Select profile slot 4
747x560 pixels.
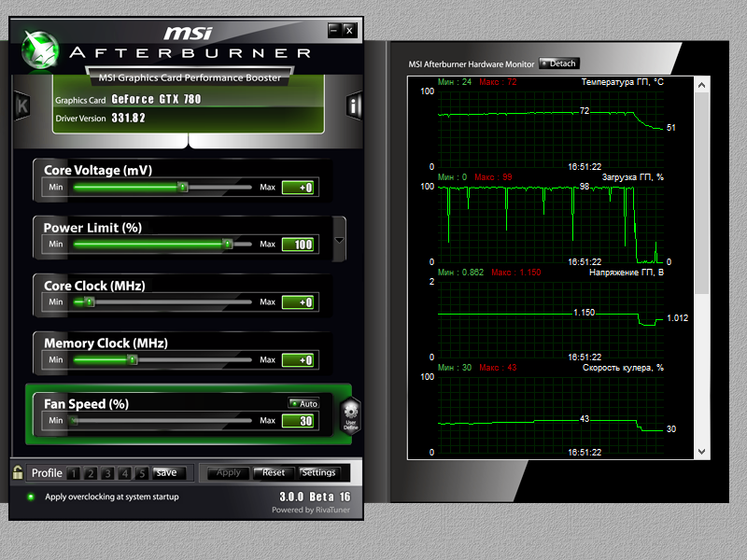tap(125, 473)
